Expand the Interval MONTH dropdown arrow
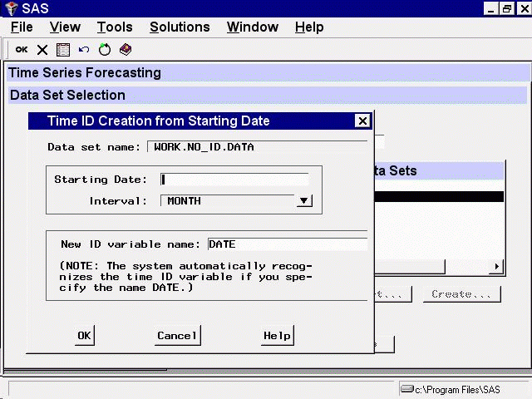Image resolution: width=532 pixels, height=399 pixels. click(304, 201)
